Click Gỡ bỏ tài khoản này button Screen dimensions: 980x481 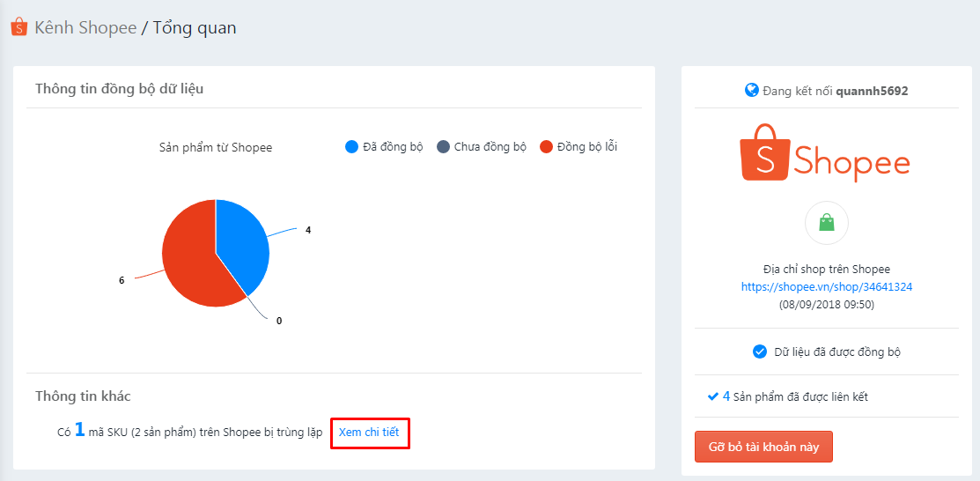[x=763, y=447]
